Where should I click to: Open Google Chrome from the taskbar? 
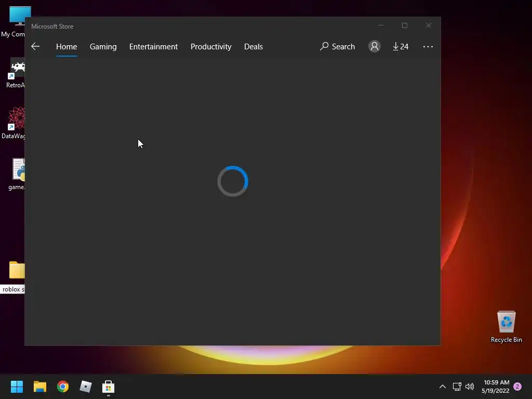click(x=63, y=387)
